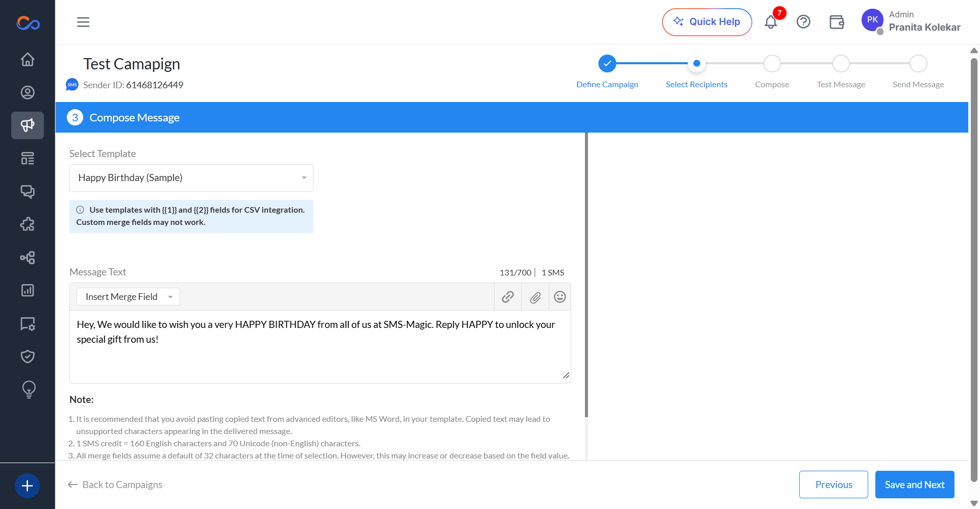Follow the Back to Campaigns link
This screenshot has width=980, height=509.
tap(115, 485)
